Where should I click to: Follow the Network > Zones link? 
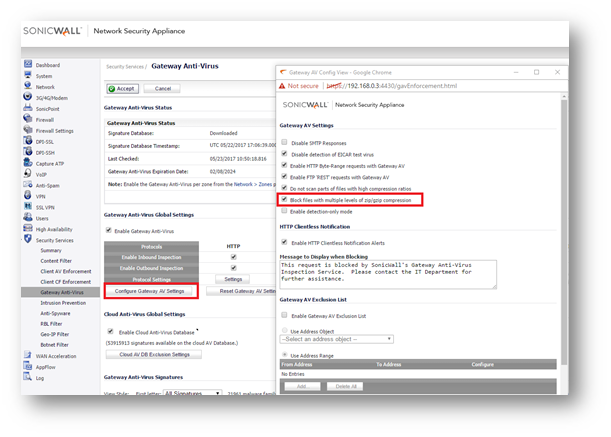click(253, 184)
